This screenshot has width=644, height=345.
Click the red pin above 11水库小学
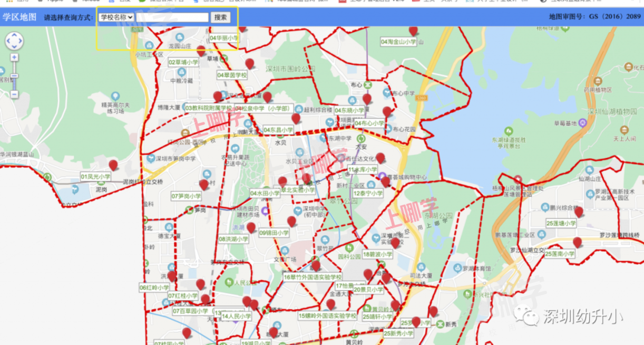click(380, 158)
